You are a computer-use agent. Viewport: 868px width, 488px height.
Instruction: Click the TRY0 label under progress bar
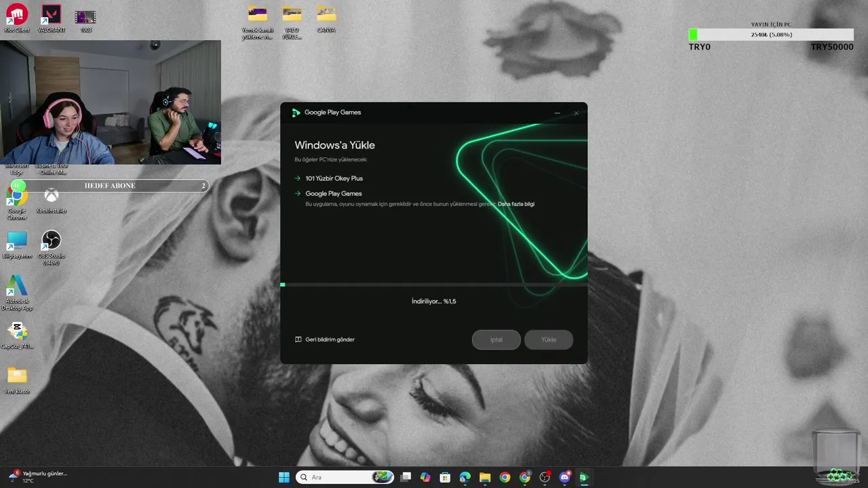pos(700,47)
